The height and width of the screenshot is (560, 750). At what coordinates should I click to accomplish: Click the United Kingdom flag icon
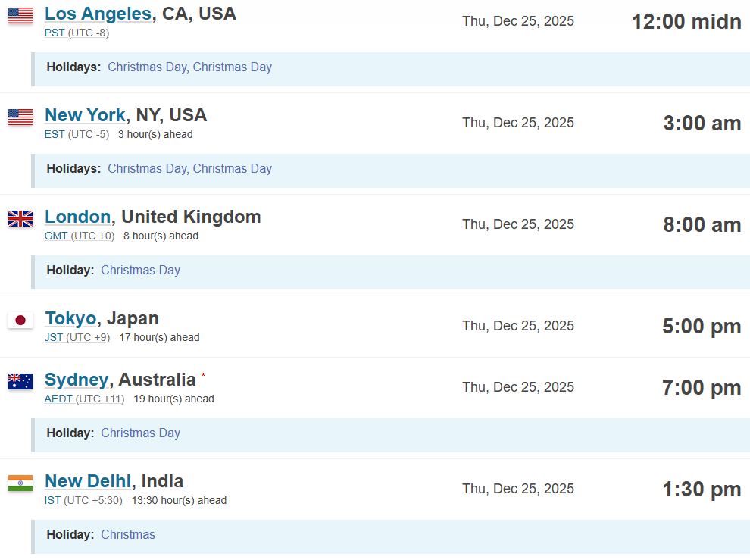pos(20,218)
